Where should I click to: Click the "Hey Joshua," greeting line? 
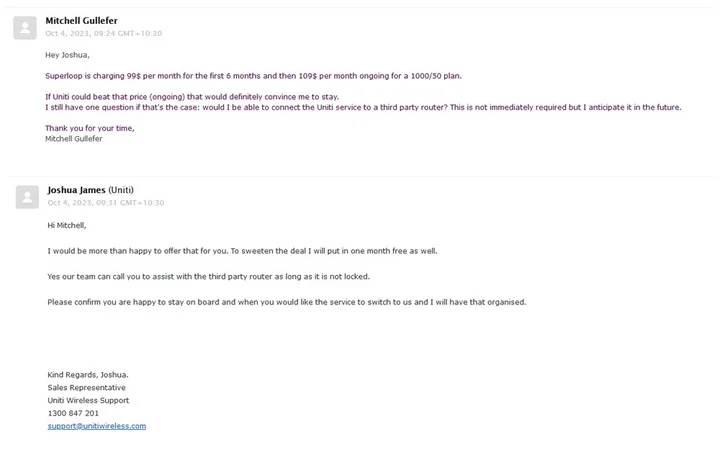(x=67, y=55)
